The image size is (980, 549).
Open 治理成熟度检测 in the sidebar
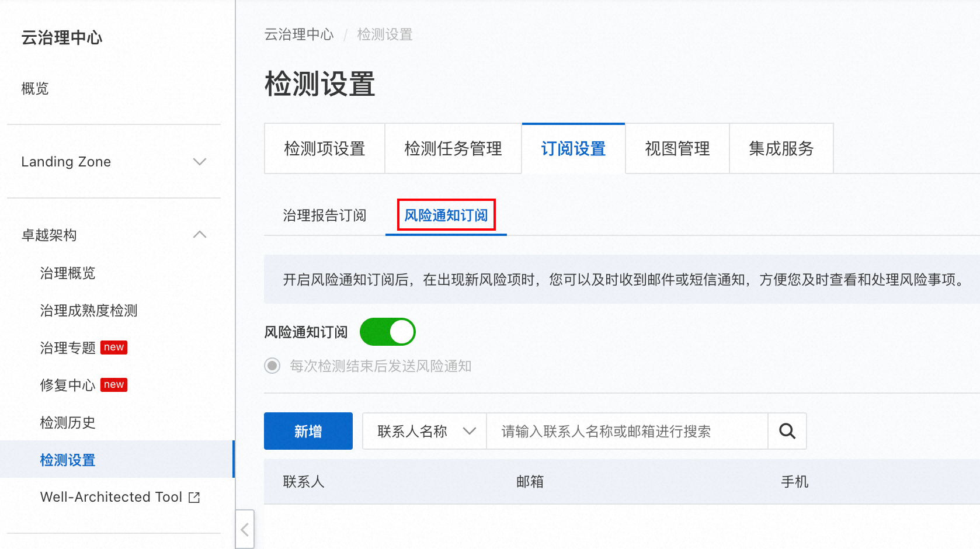[89, 311]
